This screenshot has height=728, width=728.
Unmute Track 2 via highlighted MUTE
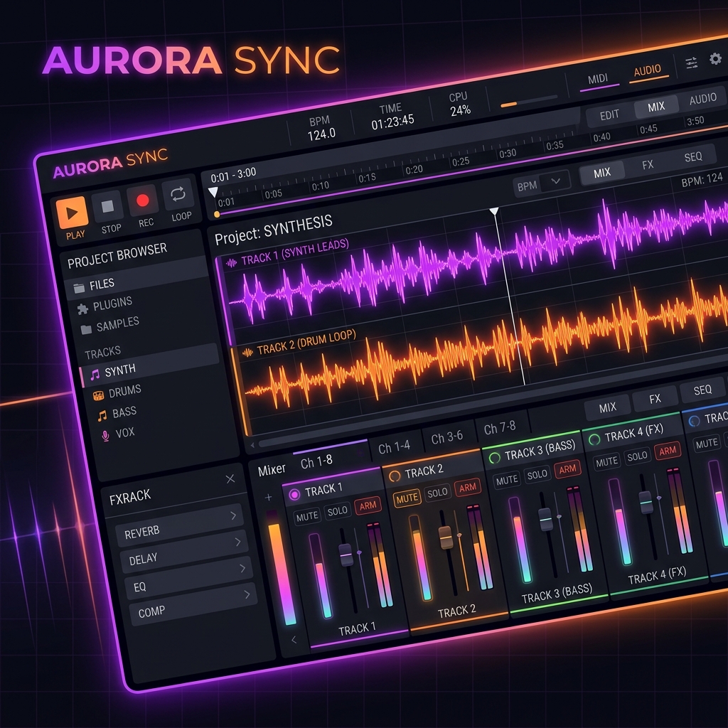click(407, 498)
